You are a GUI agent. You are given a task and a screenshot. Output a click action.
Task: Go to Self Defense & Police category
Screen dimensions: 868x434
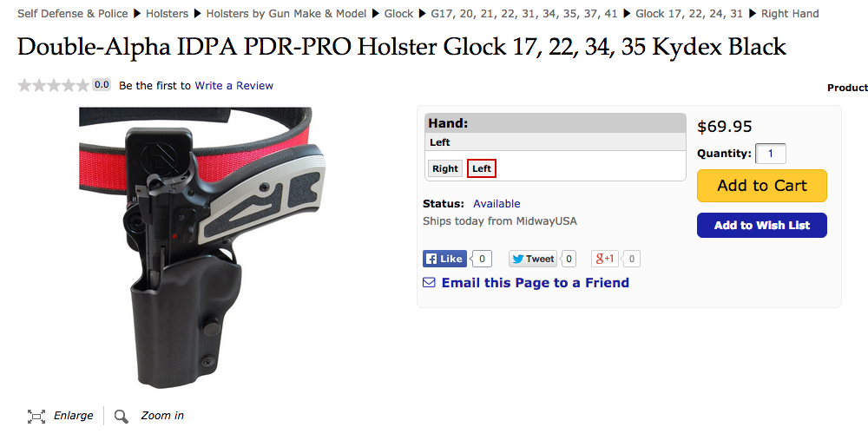point(73,13)
